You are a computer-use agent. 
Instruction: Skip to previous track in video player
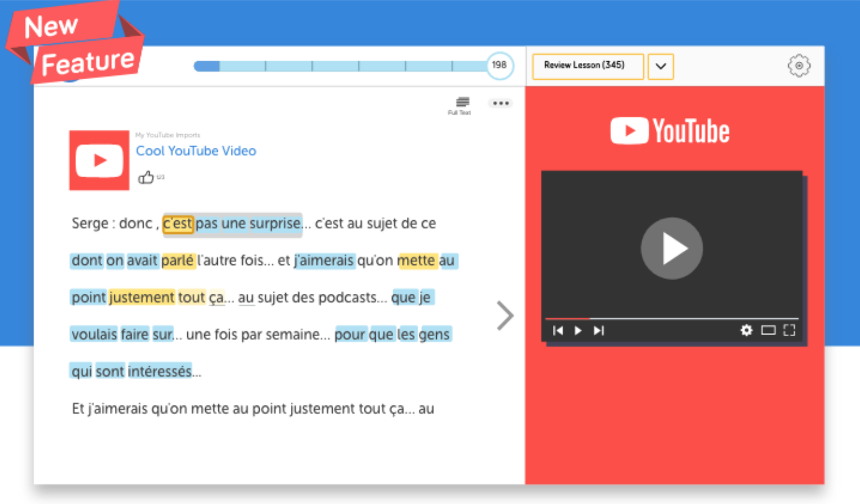[x=558, y=331]
